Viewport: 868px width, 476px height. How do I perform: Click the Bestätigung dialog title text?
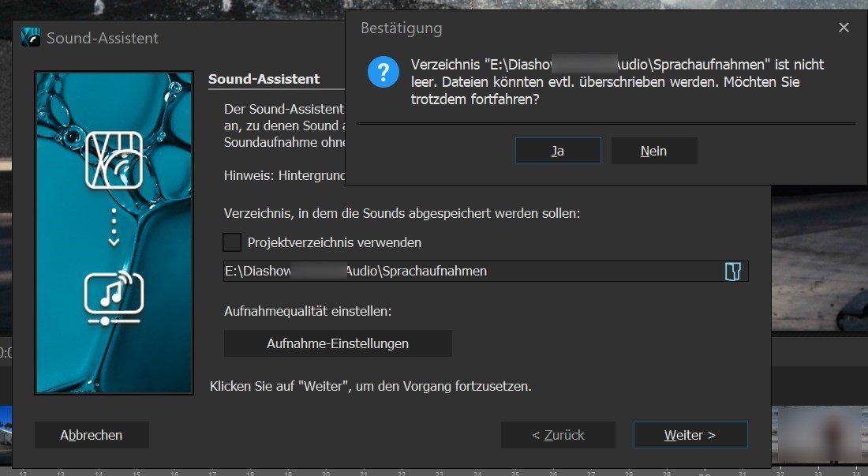(401, 28)
